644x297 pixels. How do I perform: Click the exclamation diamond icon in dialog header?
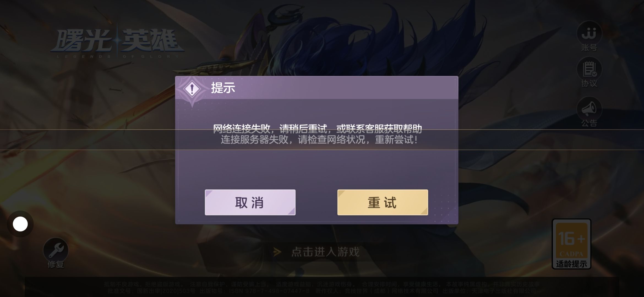pos(192,89)
